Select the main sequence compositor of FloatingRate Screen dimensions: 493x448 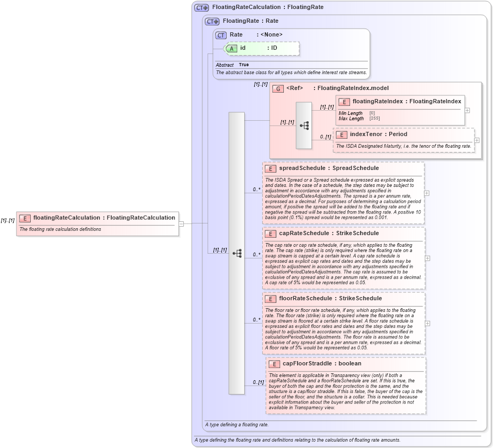(x=237, y=253)
